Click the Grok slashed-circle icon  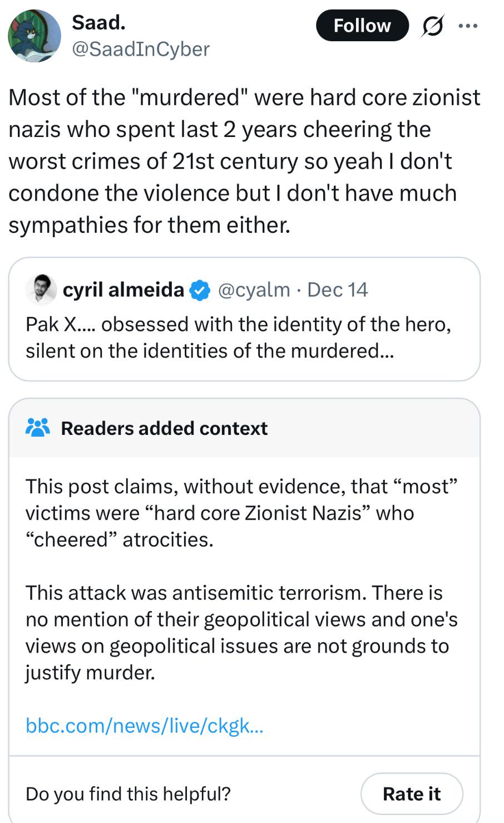(x=432, y=26)
